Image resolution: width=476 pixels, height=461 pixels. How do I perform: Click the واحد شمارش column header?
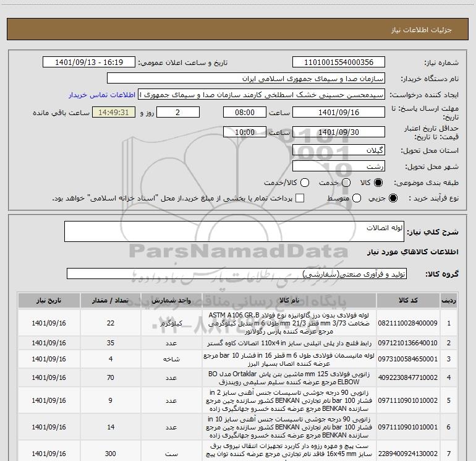coord(171,301)
